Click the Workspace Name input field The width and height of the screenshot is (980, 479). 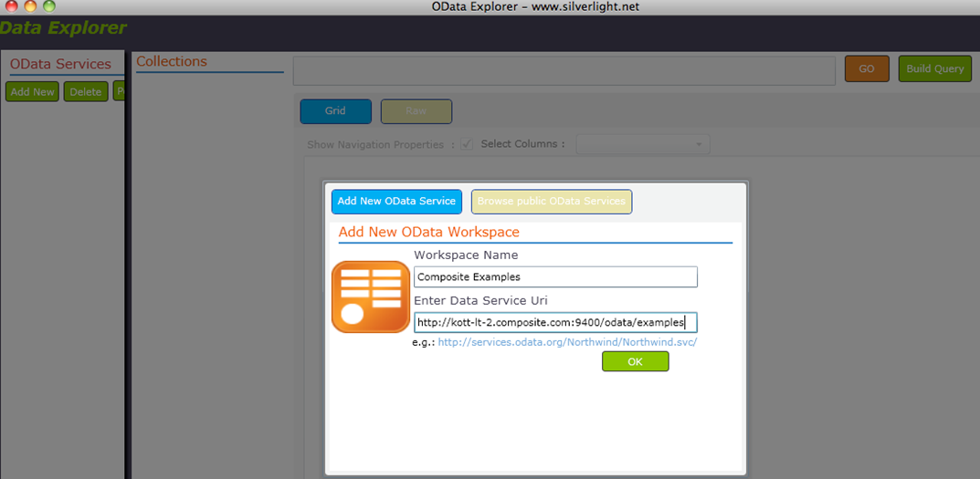click(555, 276)
